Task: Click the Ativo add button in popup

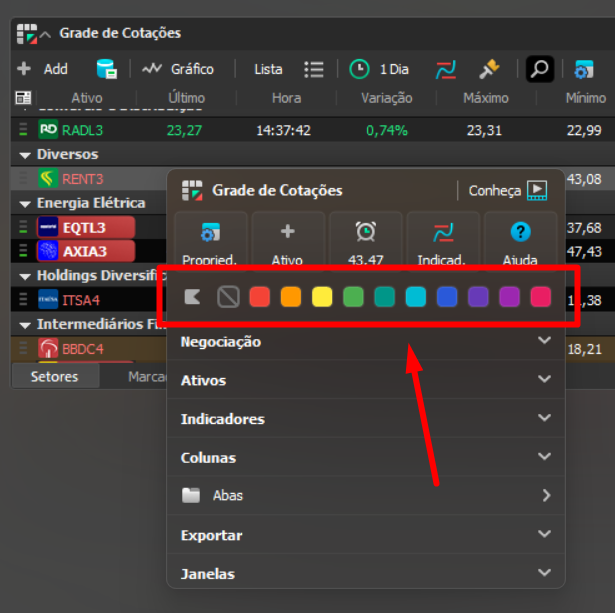Action: [287, 241]
